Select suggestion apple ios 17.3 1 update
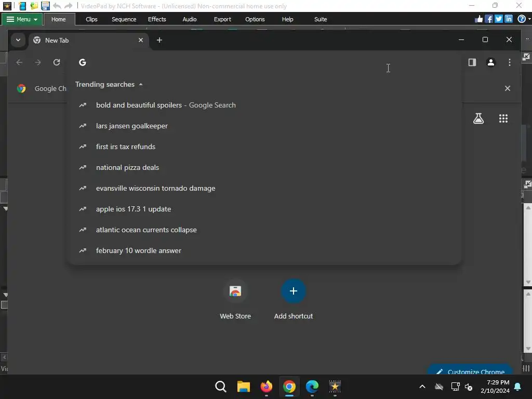 (x=264, y=209)
